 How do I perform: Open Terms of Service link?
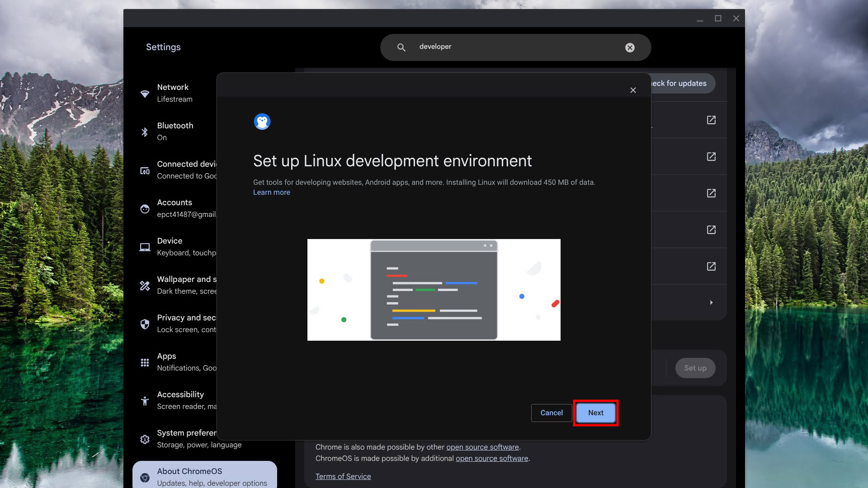(343, 476)
